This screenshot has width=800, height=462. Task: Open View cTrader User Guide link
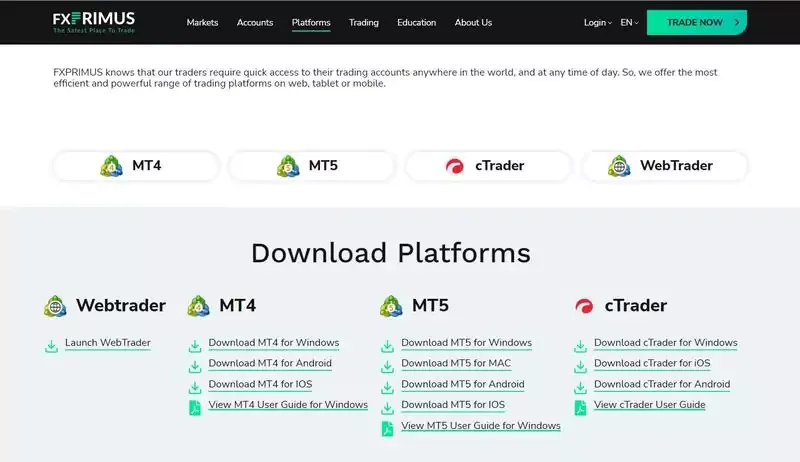click(649, 404)
